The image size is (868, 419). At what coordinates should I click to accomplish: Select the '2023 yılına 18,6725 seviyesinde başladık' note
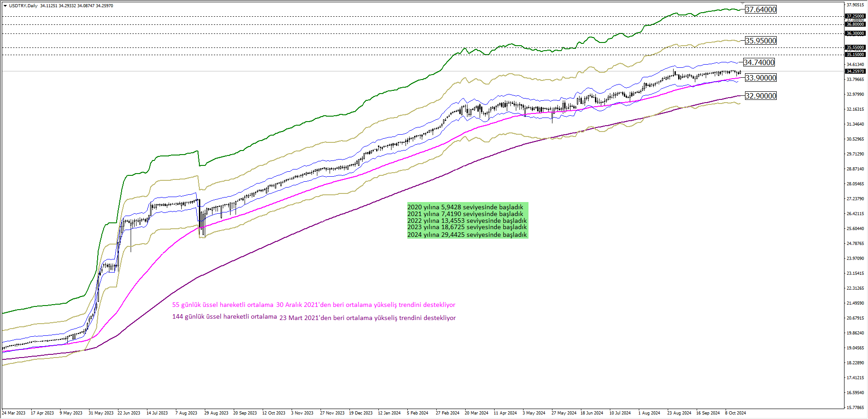[467, 227]
